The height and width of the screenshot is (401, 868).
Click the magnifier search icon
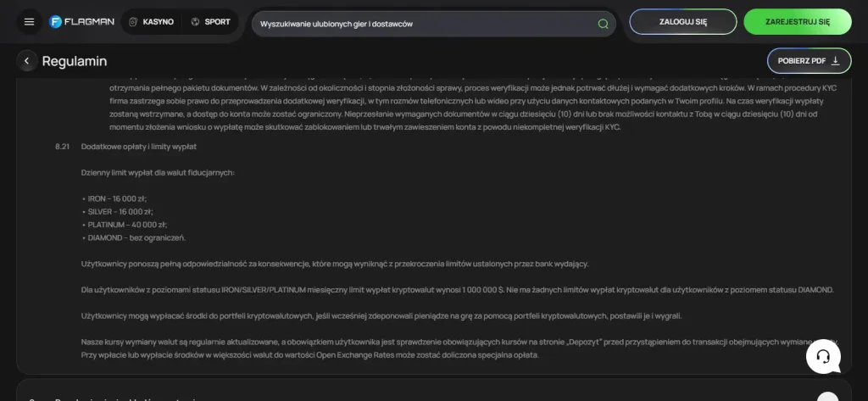pos(603,24)
